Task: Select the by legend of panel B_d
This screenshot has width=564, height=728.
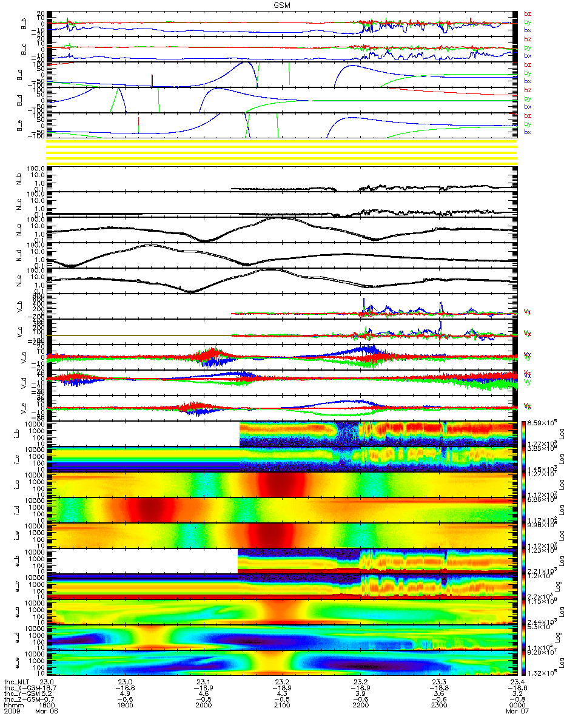Action: pos(527,98)
